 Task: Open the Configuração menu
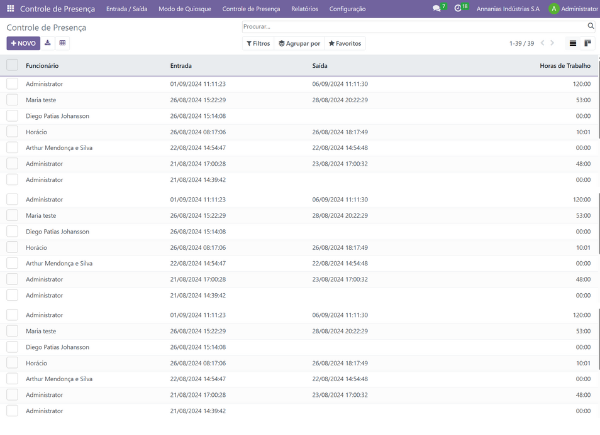(x=347, y=8)
